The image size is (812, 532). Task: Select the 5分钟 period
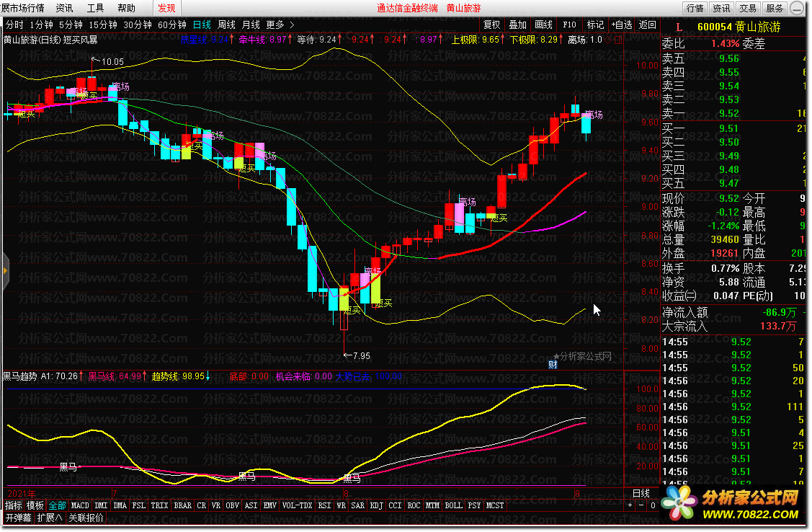71,25
